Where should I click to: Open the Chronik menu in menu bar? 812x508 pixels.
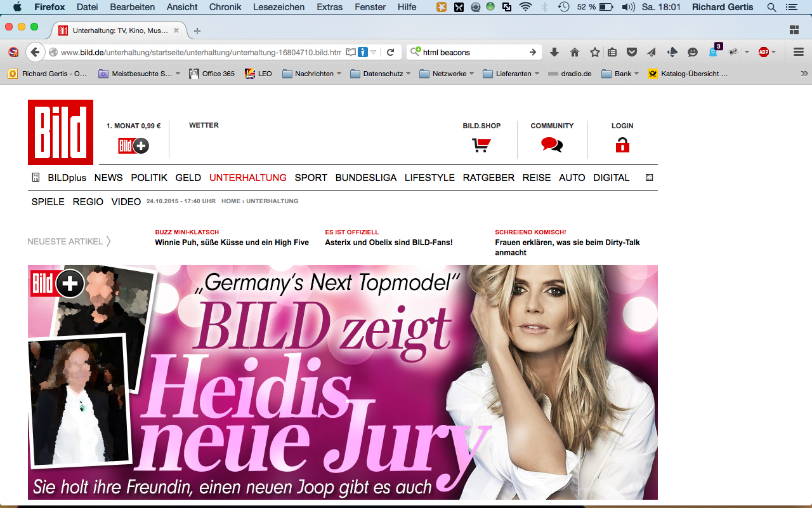tap(225, 7)
